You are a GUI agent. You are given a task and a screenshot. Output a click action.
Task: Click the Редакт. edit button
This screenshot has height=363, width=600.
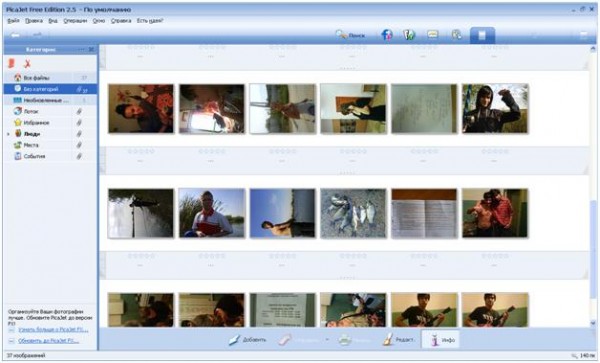click(x=398, y=340)
